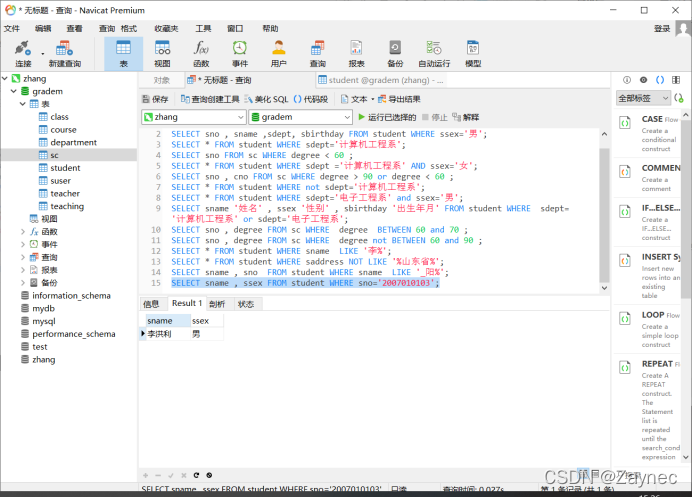
Task: Select the course table in tree
Action: [x=64, y=130]
